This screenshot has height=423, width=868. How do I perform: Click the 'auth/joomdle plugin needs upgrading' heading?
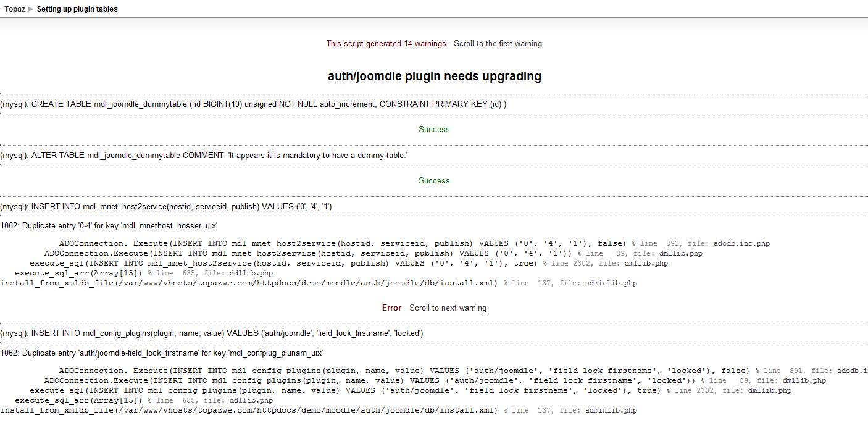pos(434,76)
